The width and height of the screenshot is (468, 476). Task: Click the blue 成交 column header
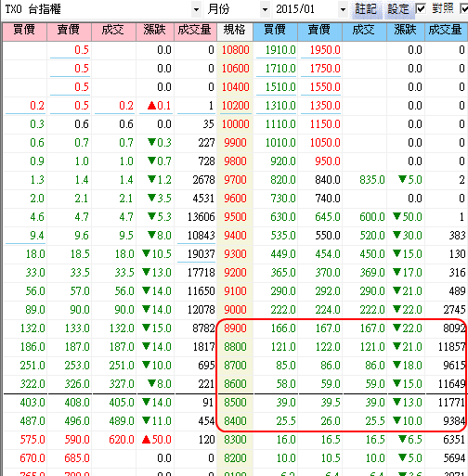[x=364, y=32]
